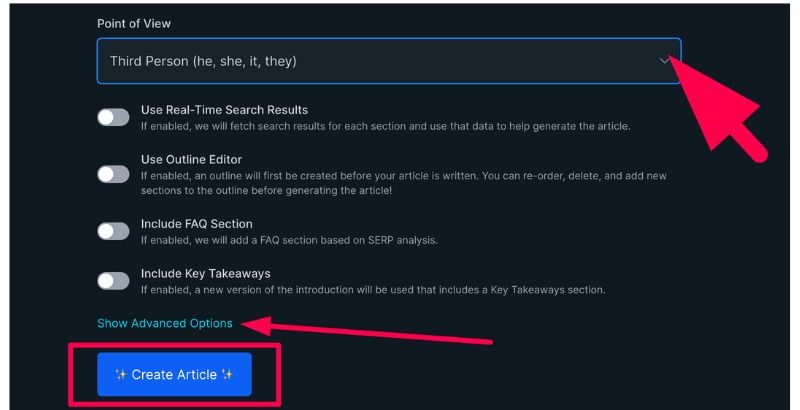Enable the Include Key Takeaways switch
This screenshot has width=800, height=410.
tap(113, 281)
